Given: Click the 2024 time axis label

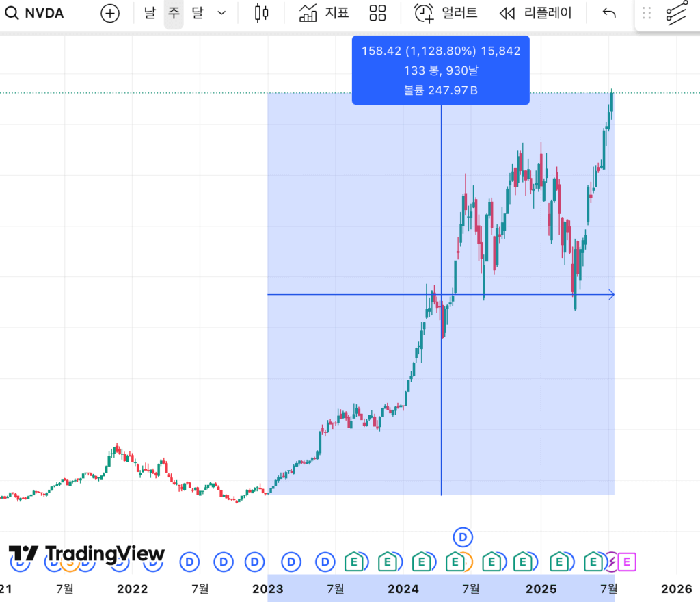Looking at the screenshot, I should [403, 589].
